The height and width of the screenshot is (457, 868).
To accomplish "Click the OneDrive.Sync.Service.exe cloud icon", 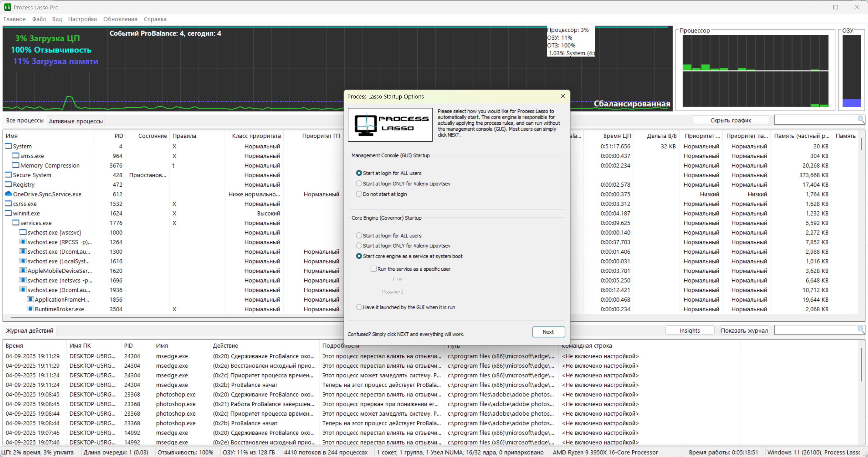I will (9, 194).
